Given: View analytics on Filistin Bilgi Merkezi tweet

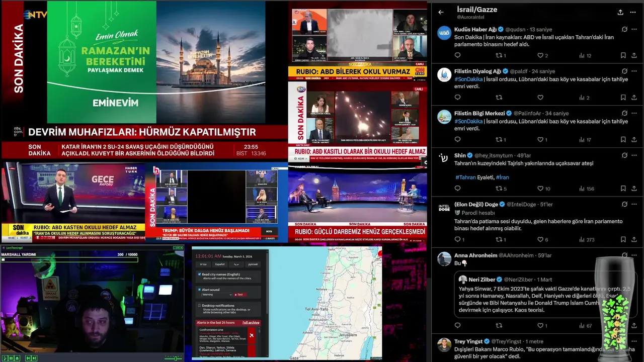Looking at the screenshot, I should coord(585,139).
